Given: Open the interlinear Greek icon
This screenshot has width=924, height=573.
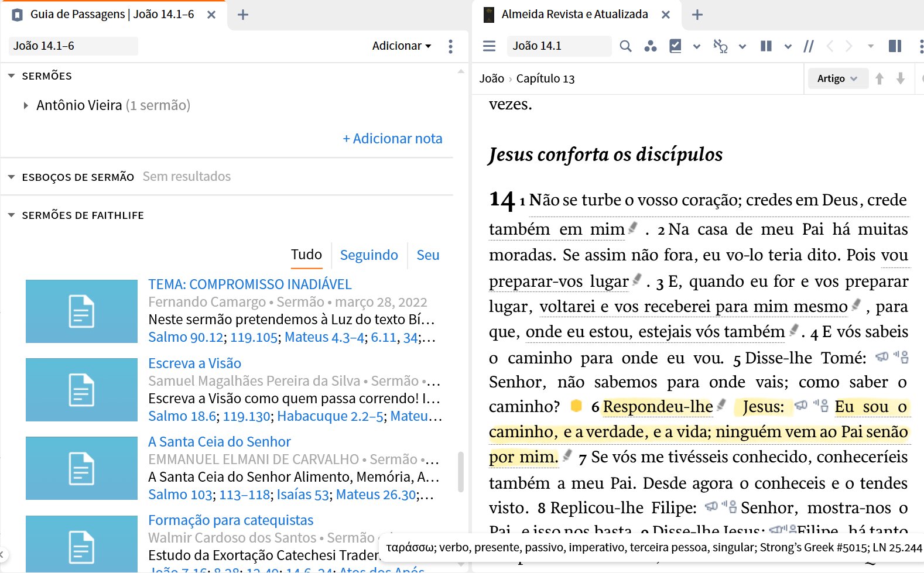Looking at the screenshot, I should [x=720, y=46].
